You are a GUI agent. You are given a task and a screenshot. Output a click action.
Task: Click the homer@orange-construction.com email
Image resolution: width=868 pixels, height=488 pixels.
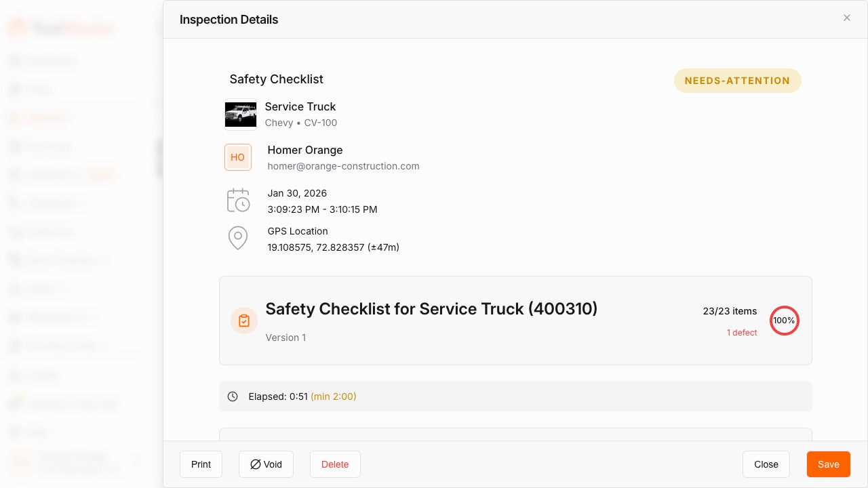point(344,166)
